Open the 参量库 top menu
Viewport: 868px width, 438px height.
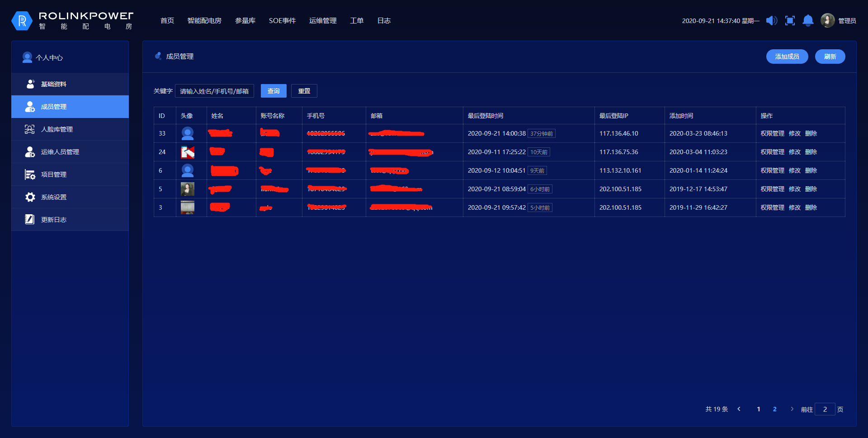point(245,21)
